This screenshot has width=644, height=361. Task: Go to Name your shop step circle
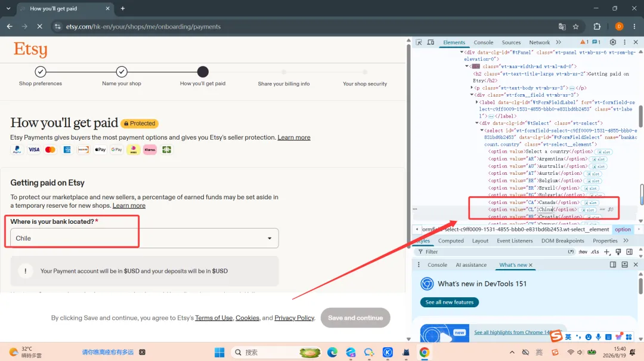tap(122, 72)
